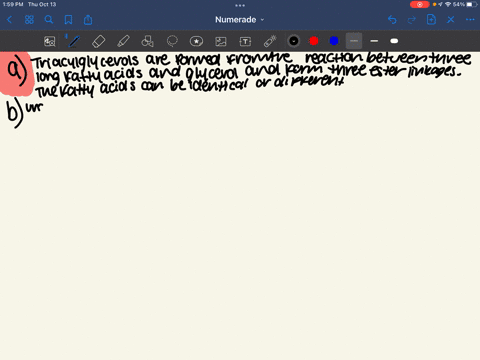Tap the handwritten 'b)' label
The height and width of the screenshot is (360, 480).
[x=15, y=113]
